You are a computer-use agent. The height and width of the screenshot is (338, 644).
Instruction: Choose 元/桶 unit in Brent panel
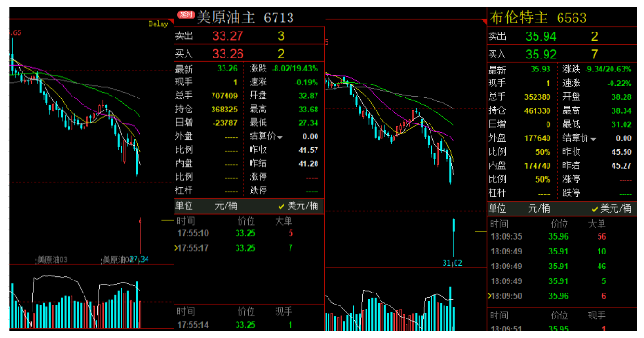(539, 209)
